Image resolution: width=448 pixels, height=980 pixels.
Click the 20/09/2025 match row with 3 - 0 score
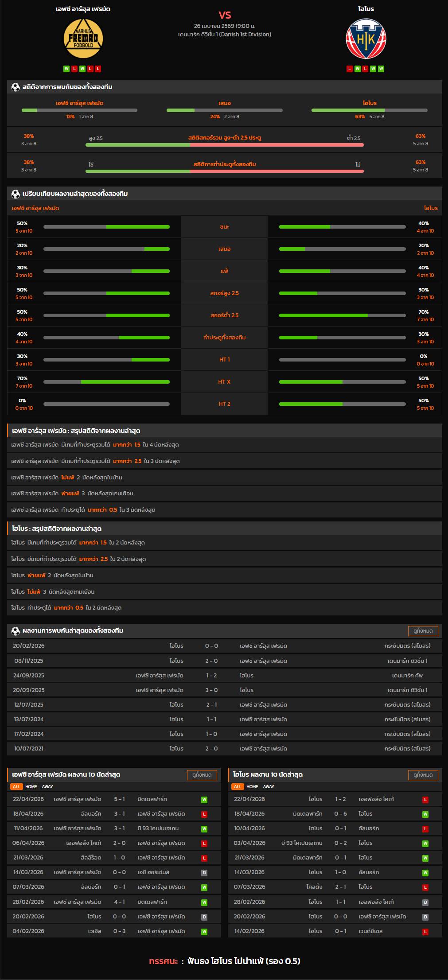224,690
